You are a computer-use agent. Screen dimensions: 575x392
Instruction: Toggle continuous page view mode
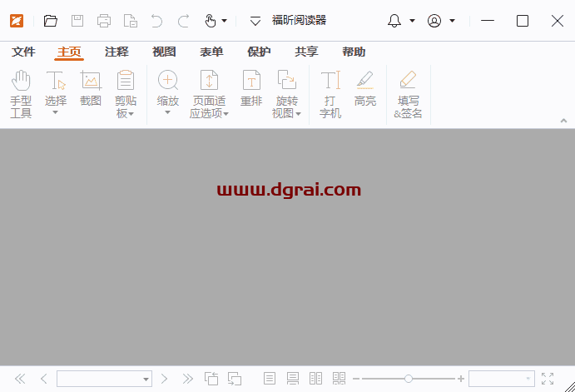click(x=292, y=379)
